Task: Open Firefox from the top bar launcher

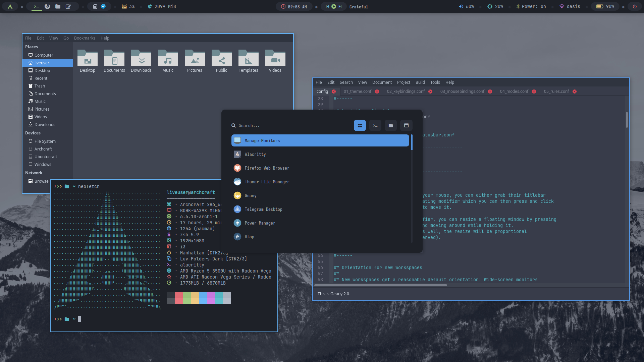Action: (47, 6)
